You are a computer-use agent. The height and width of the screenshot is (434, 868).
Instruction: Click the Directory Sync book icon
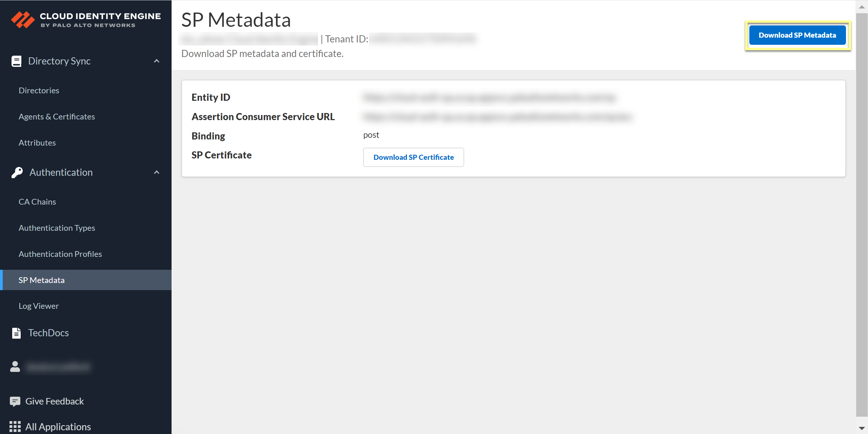tap(16, 61)
